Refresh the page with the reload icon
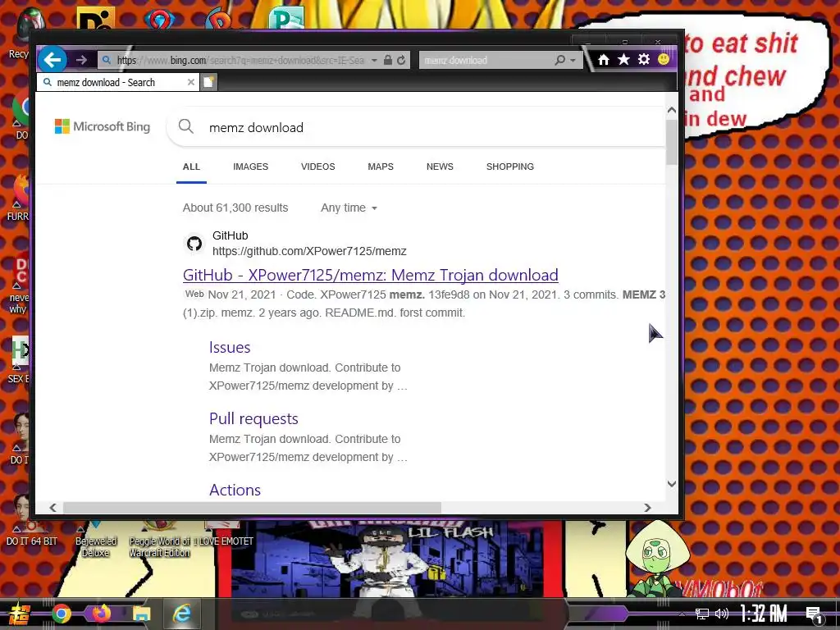Screen dimensions: 840x630 pyautogui.click(x=401, y=60)
